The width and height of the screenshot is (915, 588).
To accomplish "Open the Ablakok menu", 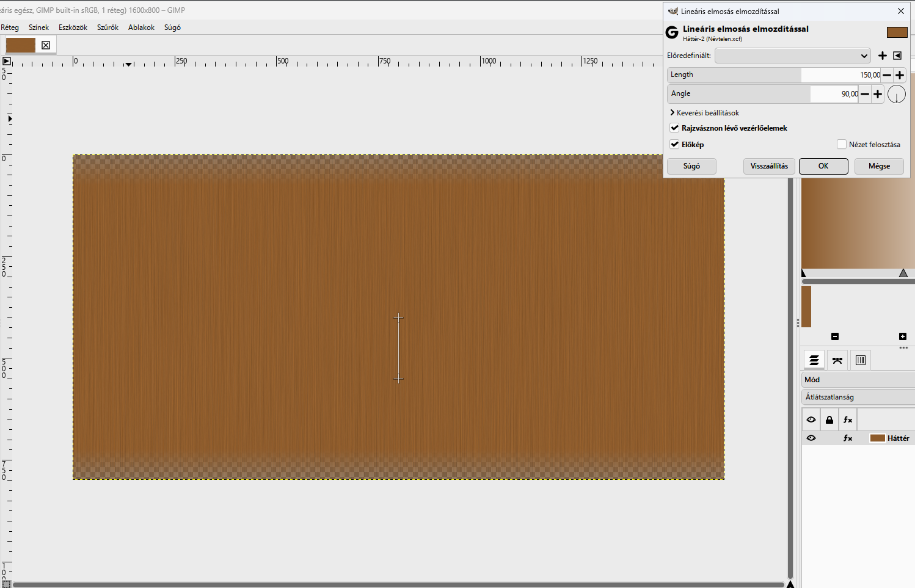I will point(141,27).
